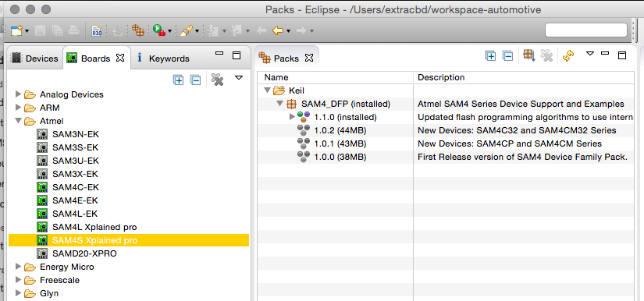Open the Packs perspective icon in main toolbar
Image resolution: width=644 pixels, height=301 pixels.
[137, 30]
